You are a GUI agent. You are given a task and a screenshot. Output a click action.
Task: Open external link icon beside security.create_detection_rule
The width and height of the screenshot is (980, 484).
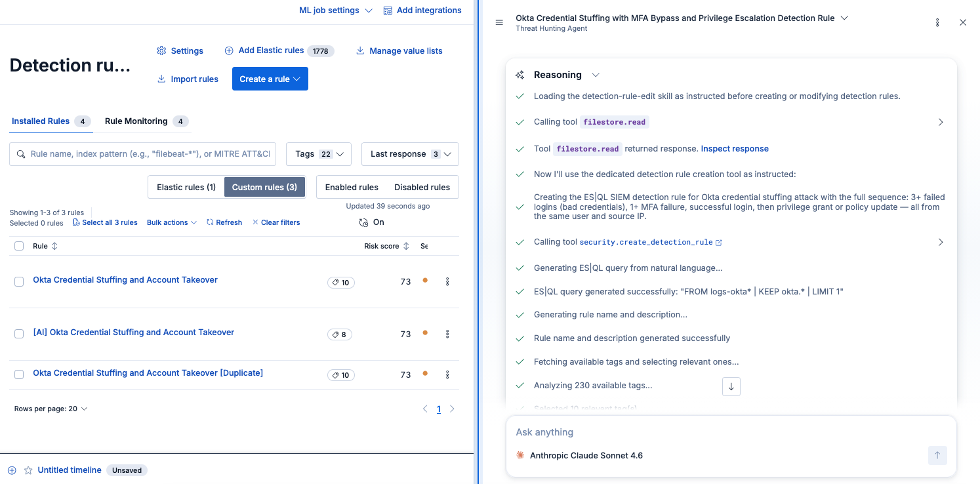point(719,243)
